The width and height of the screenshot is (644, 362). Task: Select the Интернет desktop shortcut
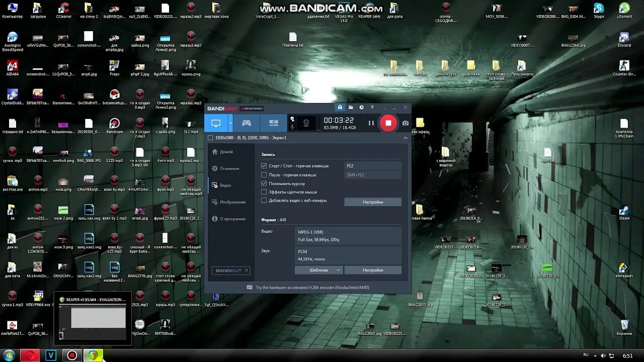[x=624, y=270]
